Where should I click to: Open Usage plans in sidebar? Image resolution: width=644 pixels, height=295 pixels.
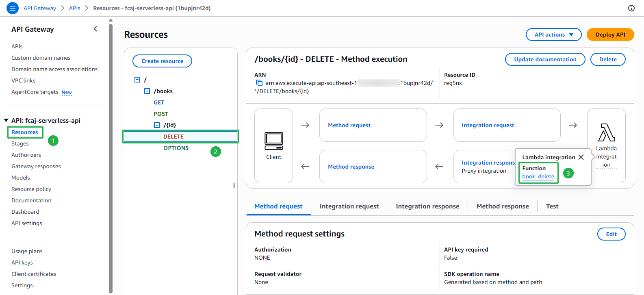click(x=27, y=251)
